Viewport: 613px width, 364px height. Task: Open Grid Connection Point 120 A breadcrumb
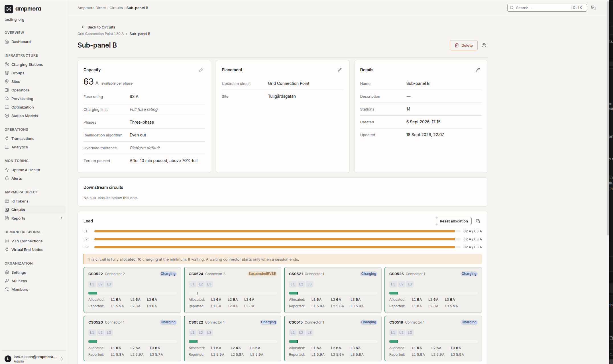pos(101,34)
